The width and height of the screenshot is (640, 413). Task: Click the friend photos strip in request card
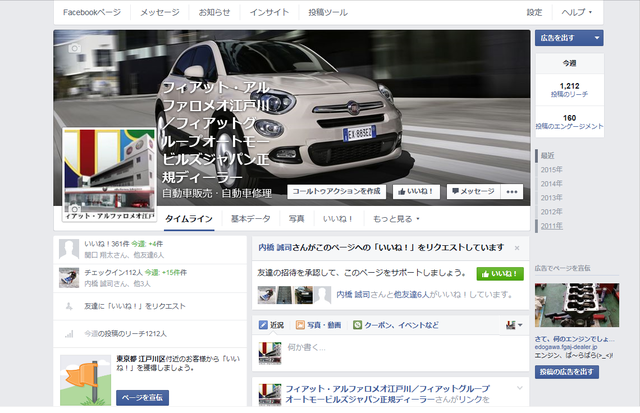294,295
